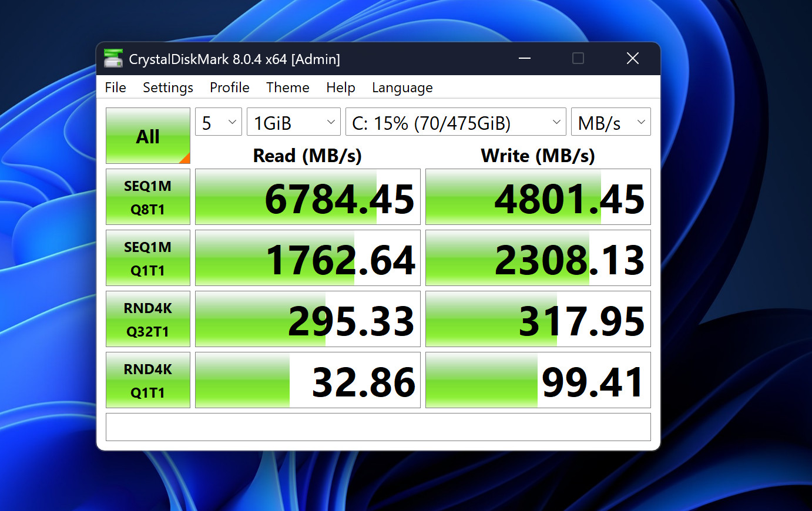
Task: Open the Settings menu
Action: pyautogui.click(x=168, y=88)
